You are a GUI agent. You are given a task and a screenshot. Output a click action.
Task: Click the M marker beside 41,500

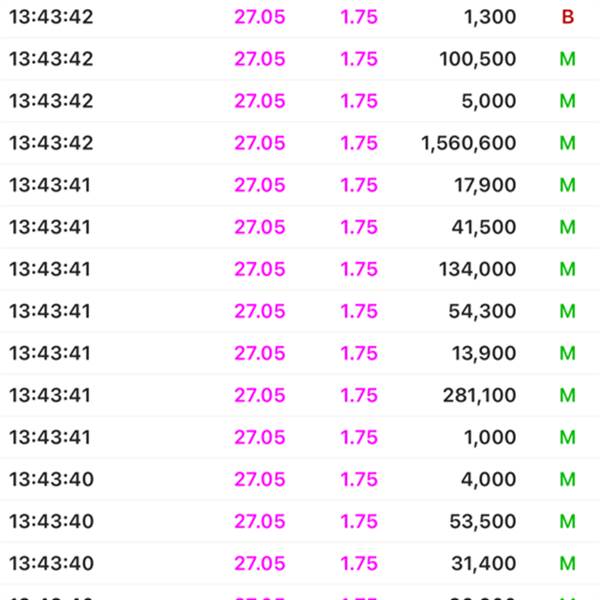(x=567, y=227)
